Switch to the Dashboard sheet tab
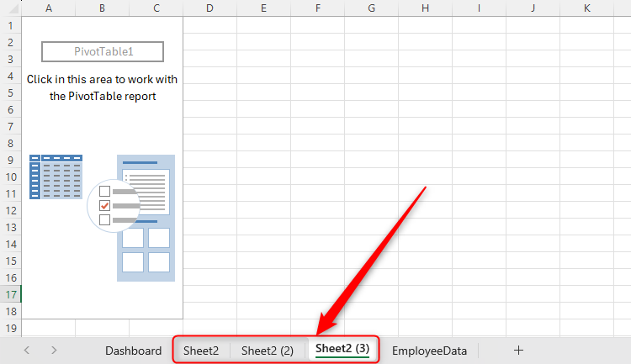This screenshot has height=364, width=631. click(x=133, y=351)
